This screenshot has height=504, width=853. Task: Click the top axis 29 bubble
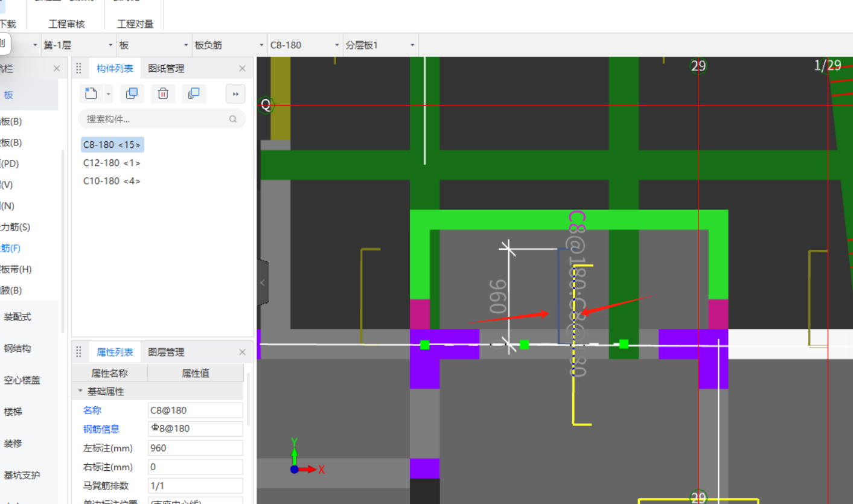click(x=698, y=65)
